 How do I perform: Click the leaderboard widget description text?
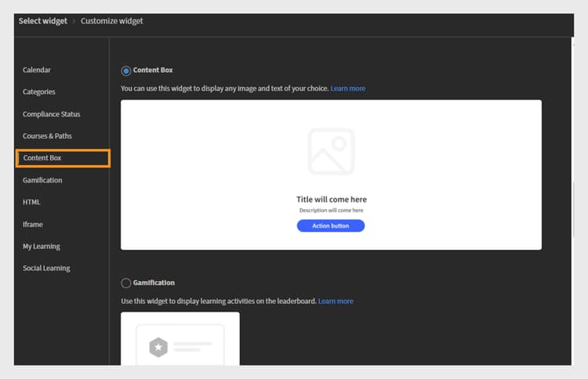219,301
